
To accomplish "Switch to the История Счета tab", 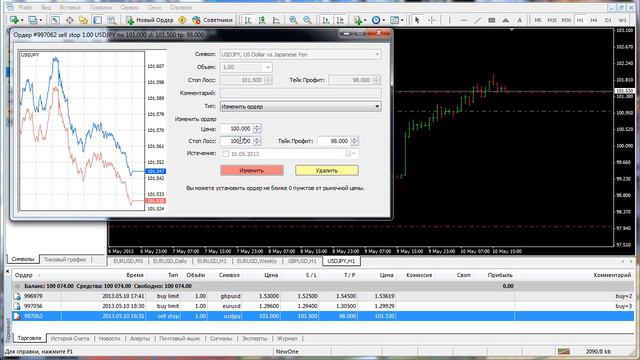I will tap(70, 338).
